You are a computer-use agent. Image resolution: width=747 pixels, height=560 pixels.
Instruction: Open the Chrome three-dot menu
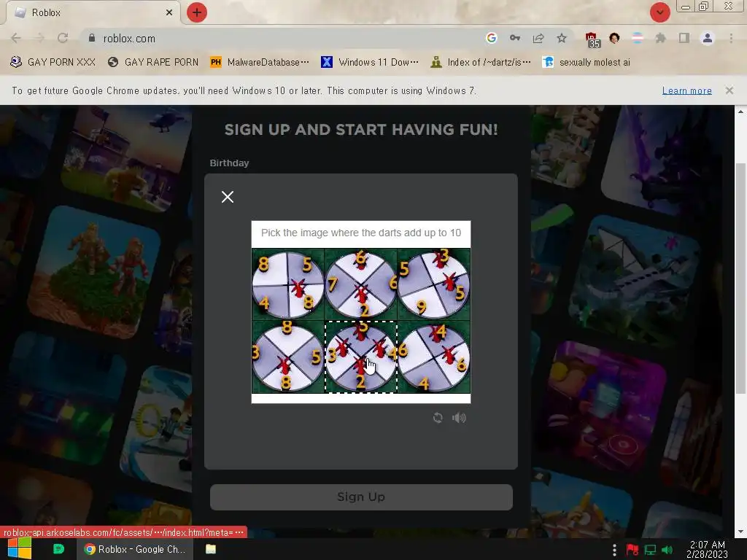tap(731, 38)
